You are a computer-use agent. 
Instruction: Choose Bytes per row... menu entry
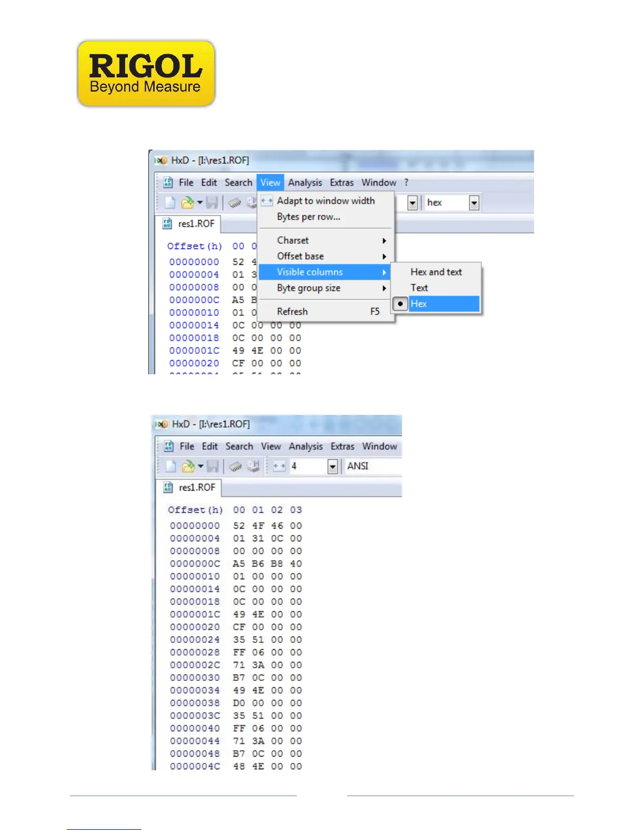[326, 216]
